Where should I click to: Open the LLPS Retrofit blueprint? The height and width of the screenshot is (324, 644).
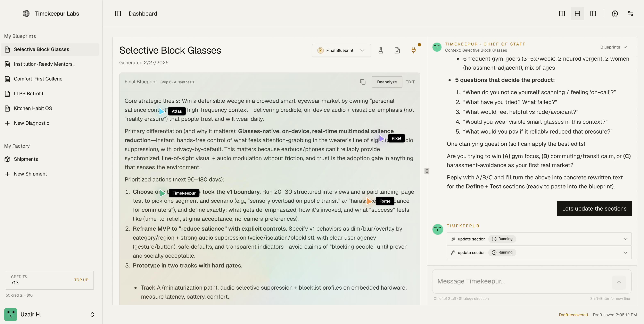[x=28, y=93]
